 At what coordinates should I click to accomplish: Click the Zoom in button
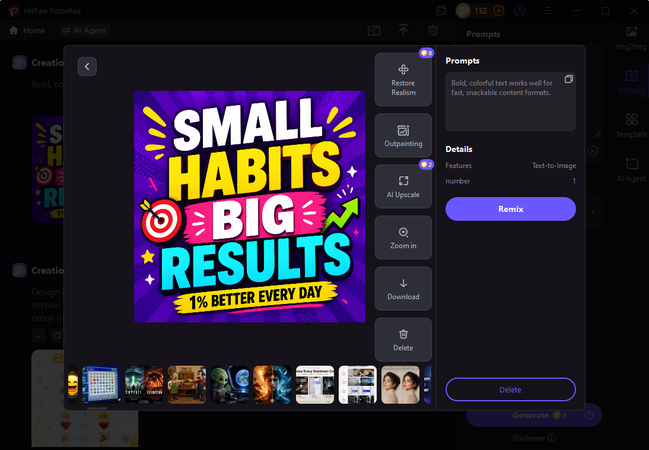pyautogui.click(x=403, y=238)
